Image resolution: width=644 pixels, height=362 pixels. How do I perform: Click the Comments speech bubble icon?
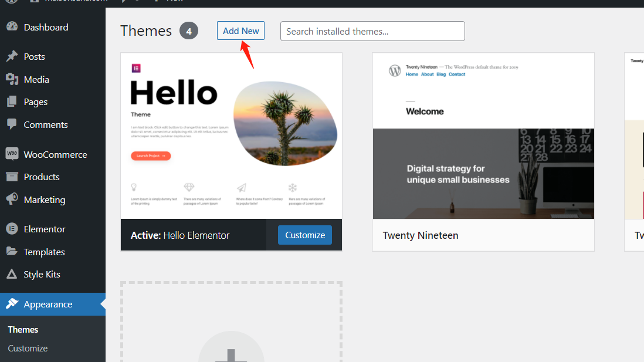(12, 124)
